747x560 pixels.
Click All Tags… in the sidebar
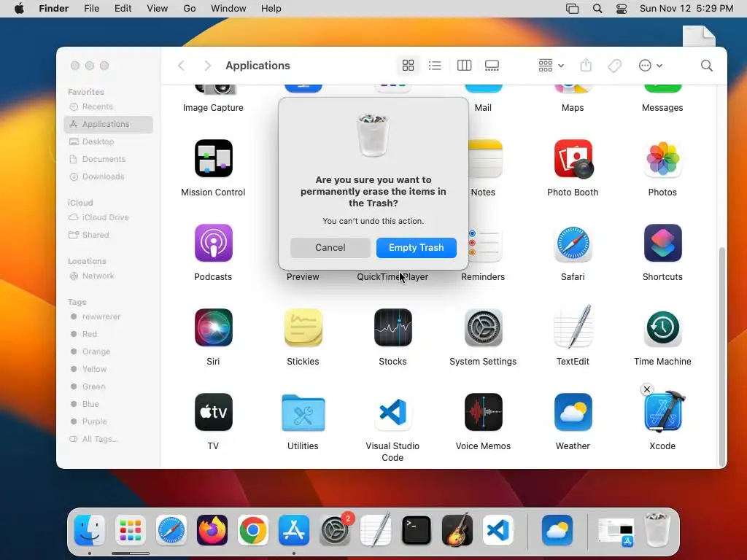109,439
